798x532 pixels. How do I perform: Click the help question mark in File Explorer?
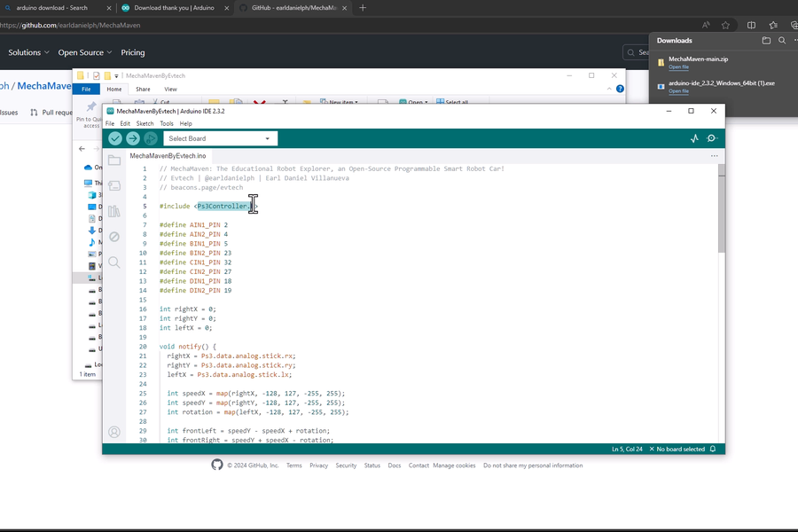click(620, 89)
